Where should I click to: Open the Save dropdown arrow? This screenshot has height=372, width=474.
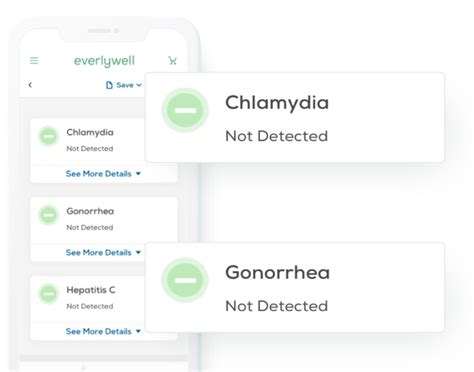139,85
